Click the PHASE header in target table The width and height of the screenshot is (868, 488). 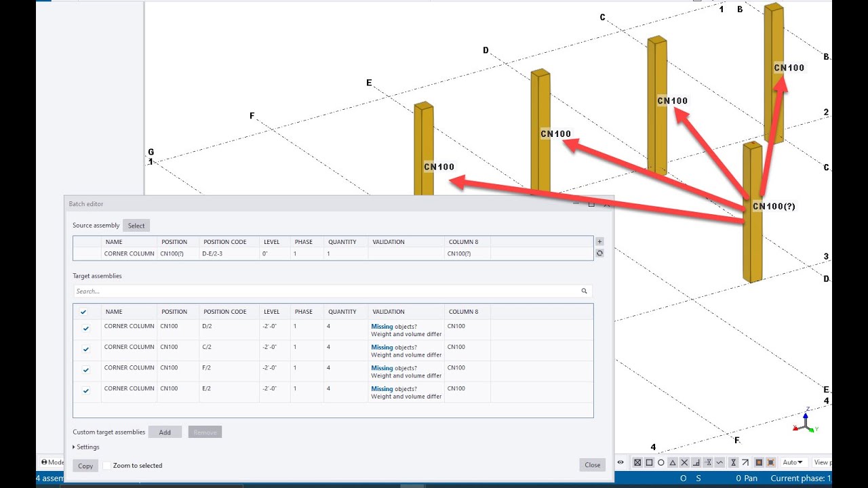pos(304,312)
